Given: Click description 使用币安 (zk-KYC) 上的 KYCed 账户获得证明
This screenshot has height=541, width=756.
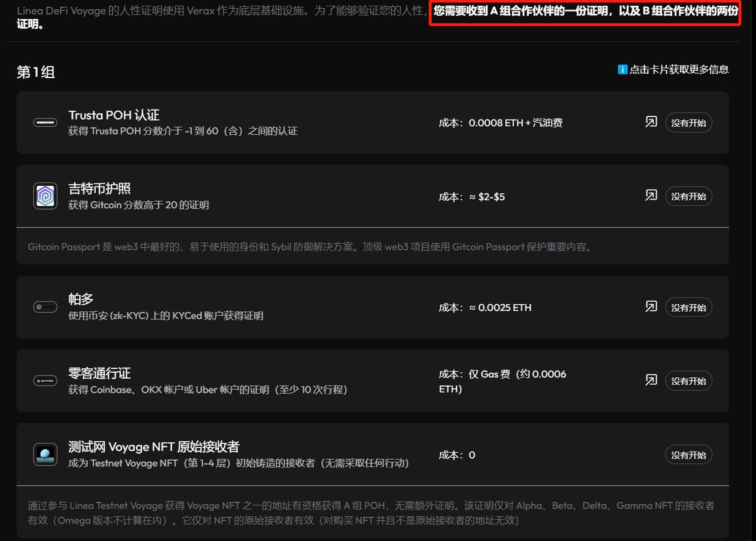Looking at the screenshot, I should pos(166,316).
